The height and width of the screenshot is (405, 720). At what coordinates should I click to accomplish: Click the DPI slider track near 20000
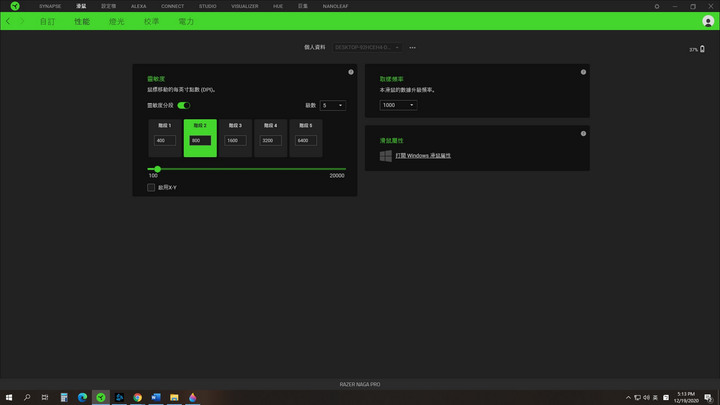(x=342, y=169)
